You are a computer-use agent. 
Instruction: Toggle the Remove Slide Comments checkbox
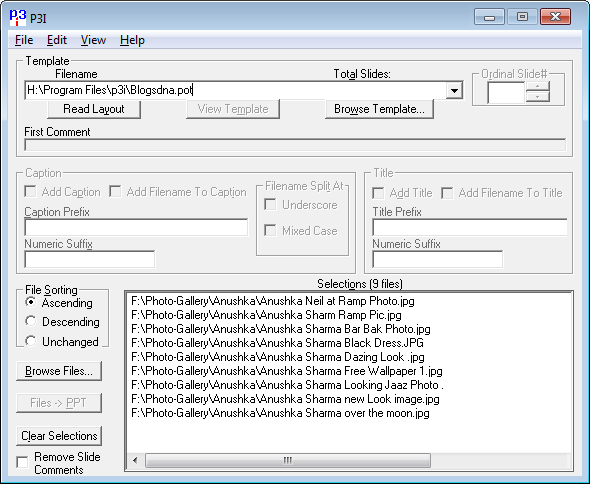tap(23, 462)
